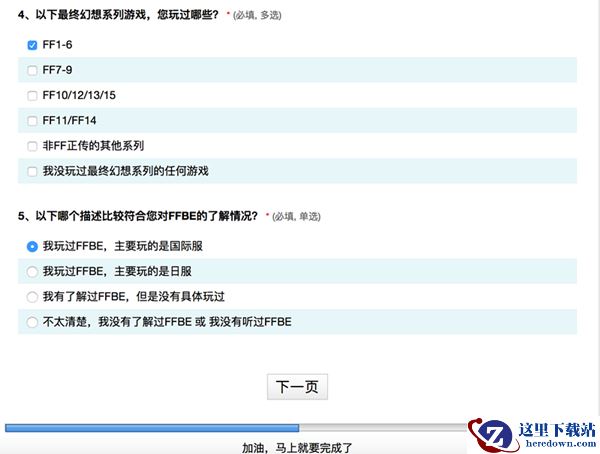Click the unfilled grey progress bar portion
This screenshot has width=600, height=454.
click(380, 428)
